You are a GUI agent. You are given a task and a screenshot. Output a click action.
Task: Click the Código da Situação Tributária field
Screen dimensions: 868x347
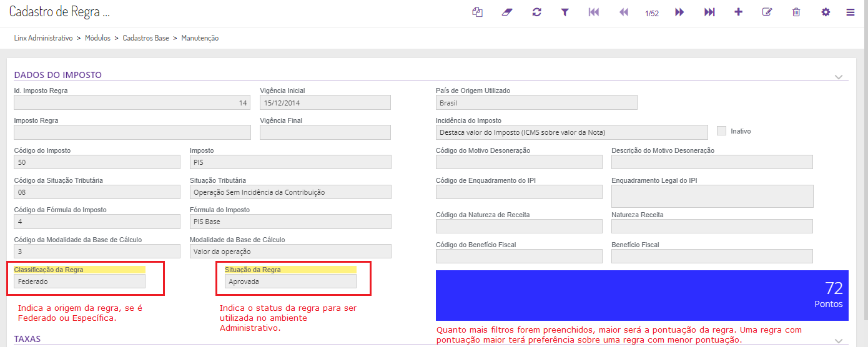click(97, 192)
